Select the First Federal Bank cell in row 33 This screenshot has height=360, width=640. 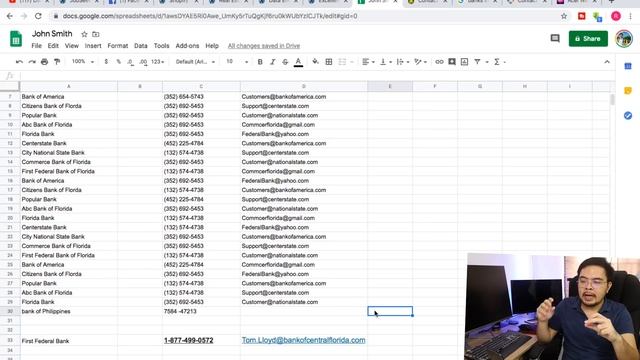point(69,340)
